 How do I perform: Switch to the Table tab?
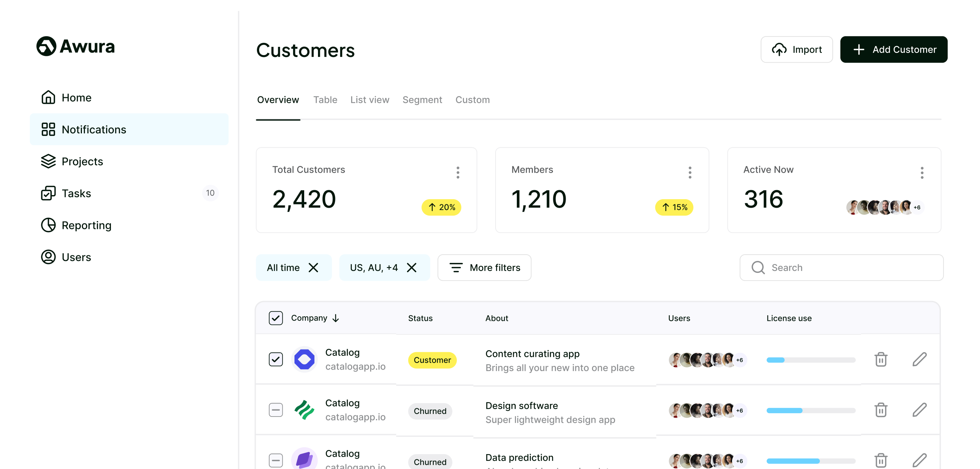tap(325, 100)
